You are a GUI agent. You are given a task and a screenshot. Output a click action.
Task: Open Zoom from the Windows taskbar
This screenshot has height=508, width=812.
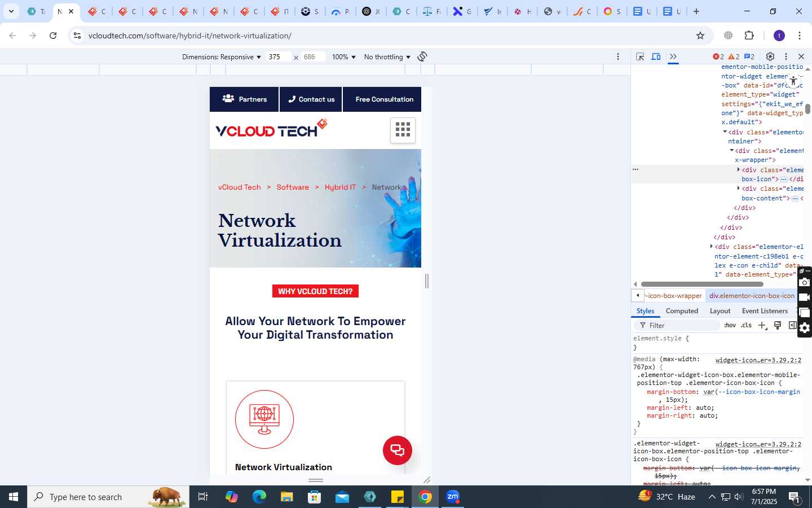pyautogui.click(x=453, y=497)
